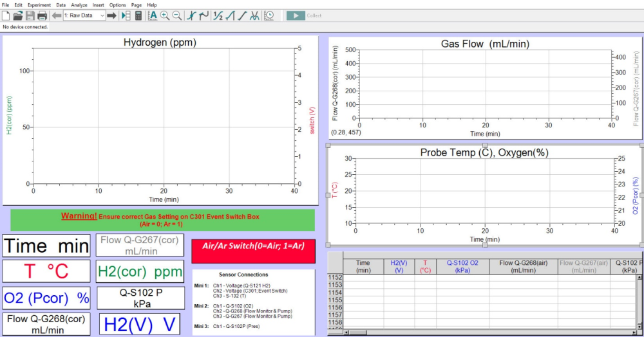Print using the printer toolbar icon
This screenshot has width=644, height=337.
[x=42, y=15]
